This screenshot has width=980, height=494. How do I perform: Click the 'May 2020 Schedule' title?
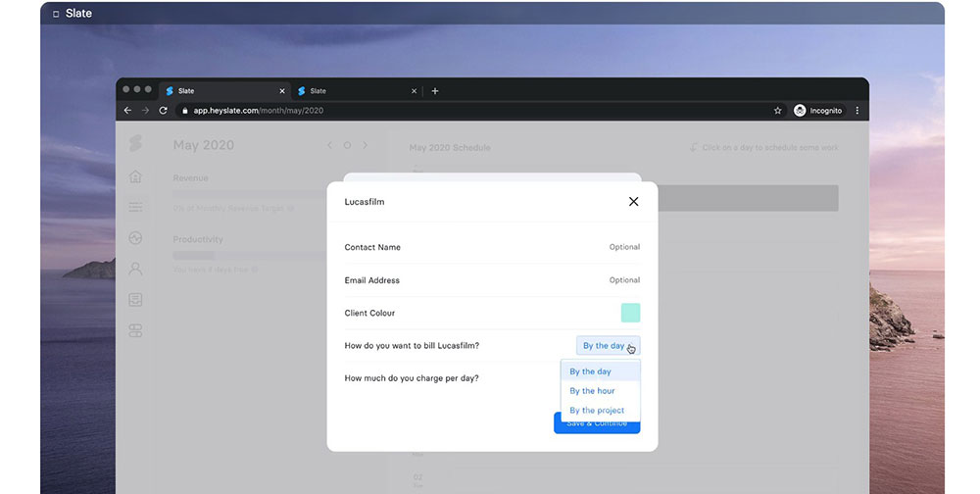(x=450, y=148)
